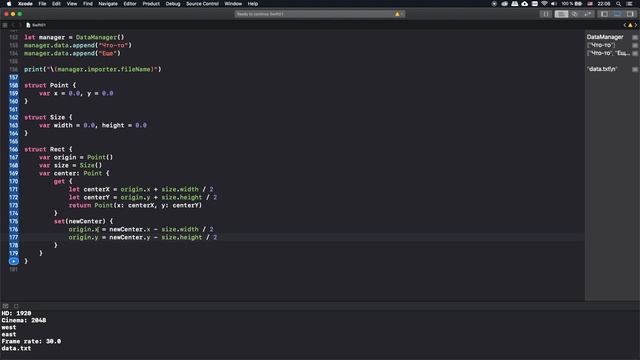Open the Source Control menu
The width and height of the screenshot is (640, 360).
[202, 4]
